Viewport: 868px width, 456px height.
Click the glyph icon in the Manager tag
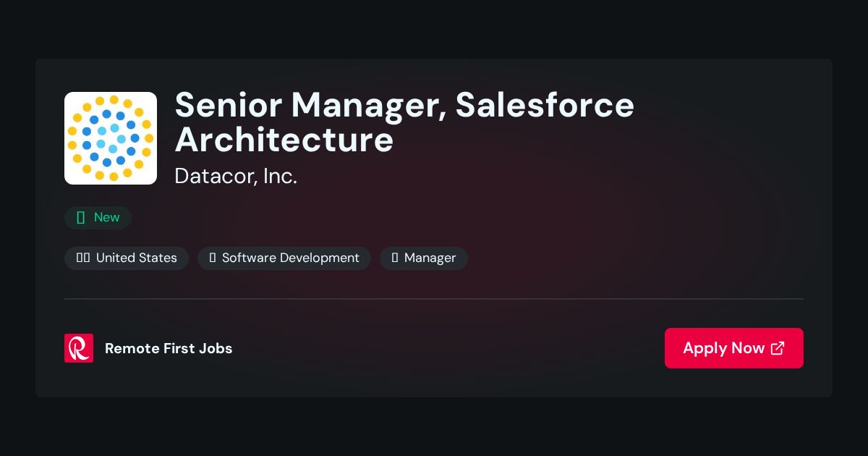pyautogui.click(x=395, y=258)
